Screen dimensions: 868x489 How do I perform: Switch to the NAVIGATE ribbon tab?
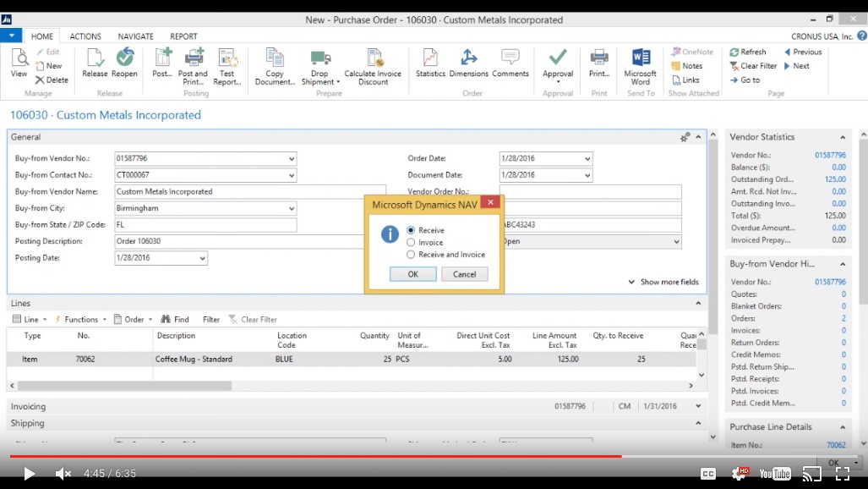pyautogui.click(x=135, y=36)
